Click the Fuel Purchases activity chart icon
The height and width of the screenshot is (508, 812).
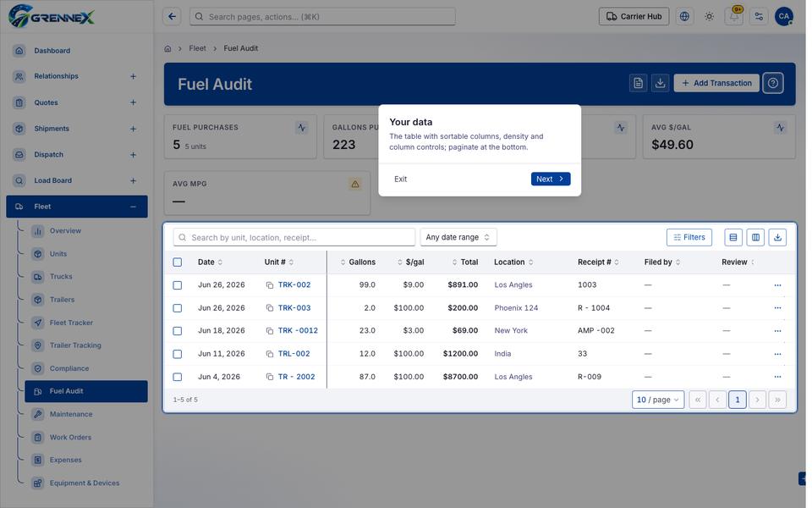301,128
